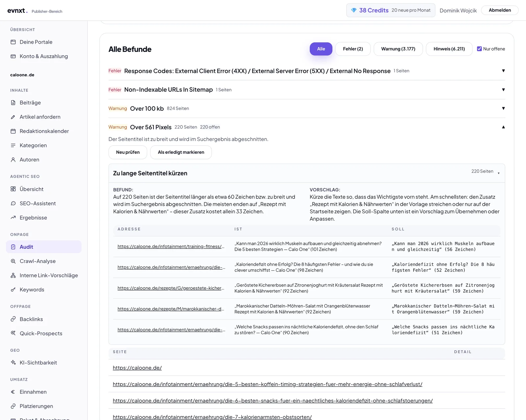Viewport: 526px width, 420px height.
Task: Select the Alle filter tab
Action: 321,49
